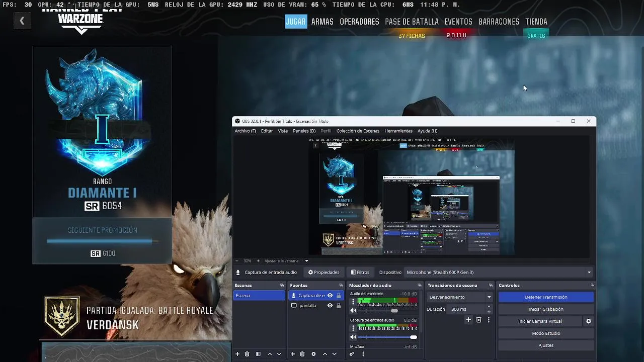This screenshot has height=362, width=644.
Task: Open the Herramientas menu in OBS
Action: (398, 131)
